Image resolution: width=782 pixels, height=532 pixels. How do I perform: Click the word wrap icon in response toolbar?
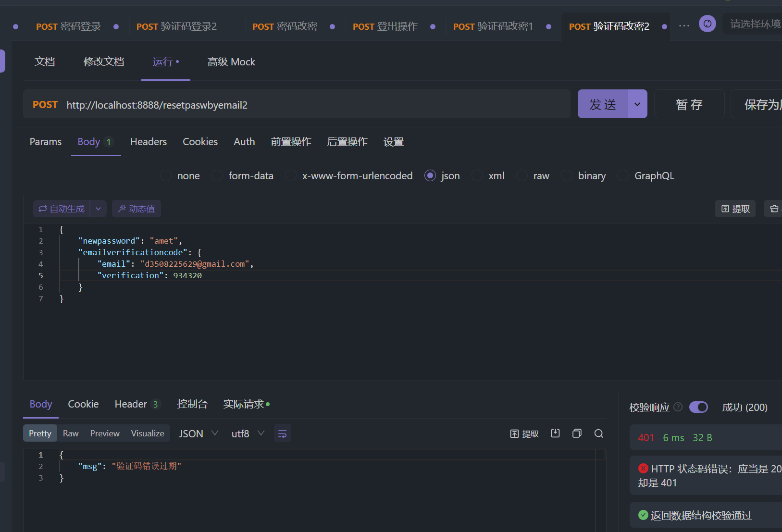pos(283,433)
